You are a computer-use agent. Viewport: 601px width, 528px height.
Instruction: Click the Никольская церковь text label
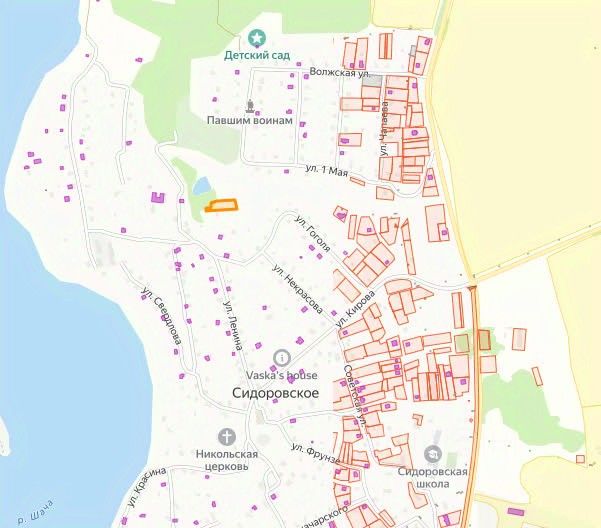point(227,460)
